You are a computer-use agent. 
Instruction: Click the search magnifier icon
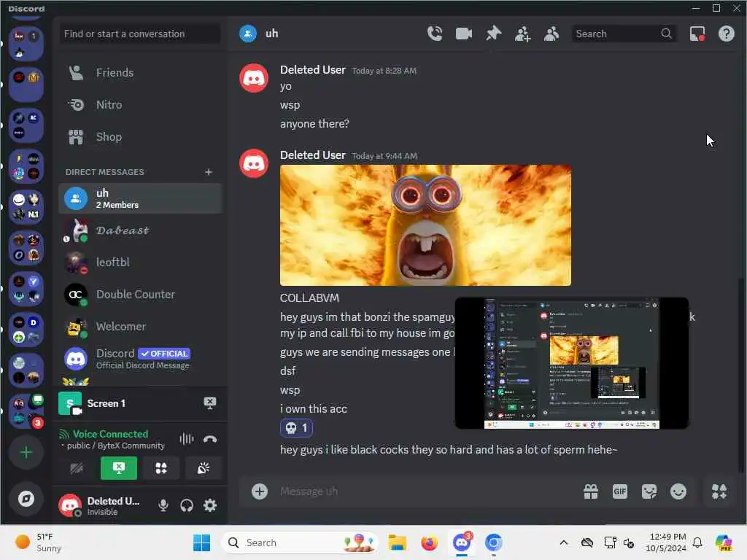666,34
